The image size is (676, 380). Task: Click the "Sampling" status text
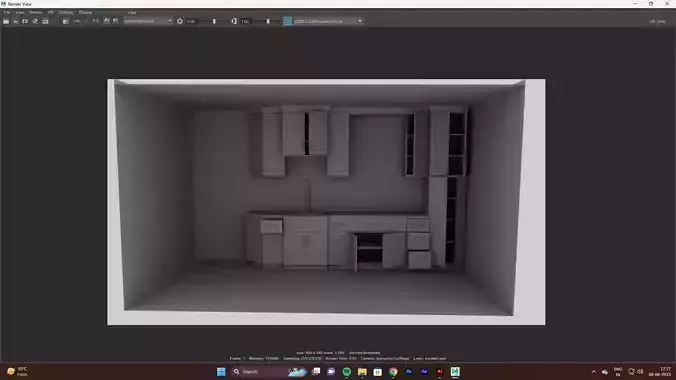pyautogui.click(x=303, y=358)
